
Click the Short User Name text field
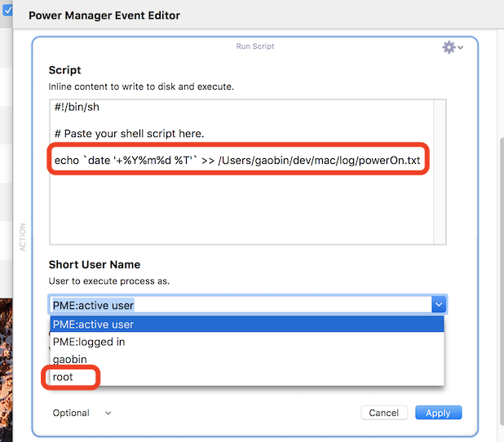pyautogui.click(x=237, y=305)
